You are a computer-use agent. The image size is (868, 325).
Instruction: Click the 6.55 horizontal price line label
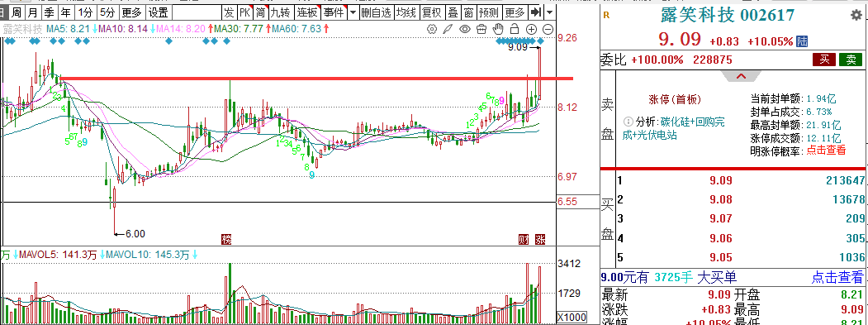coord(567,203)
